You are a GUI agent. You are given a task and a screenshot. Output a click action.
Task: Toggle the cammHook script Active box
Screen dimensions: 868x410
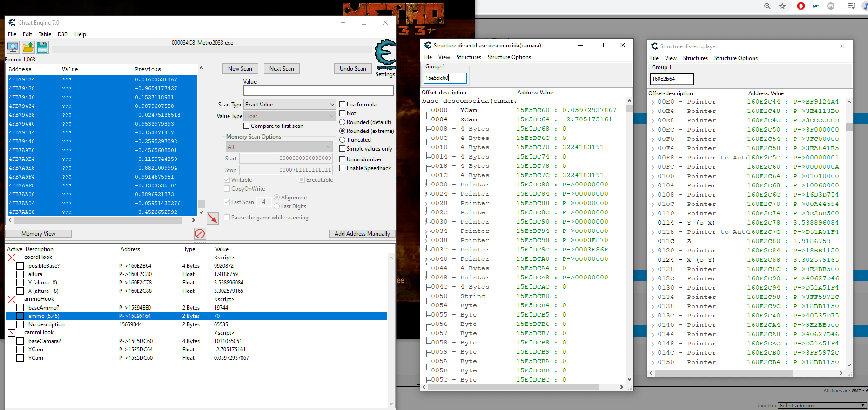click(x=12, y=333)
